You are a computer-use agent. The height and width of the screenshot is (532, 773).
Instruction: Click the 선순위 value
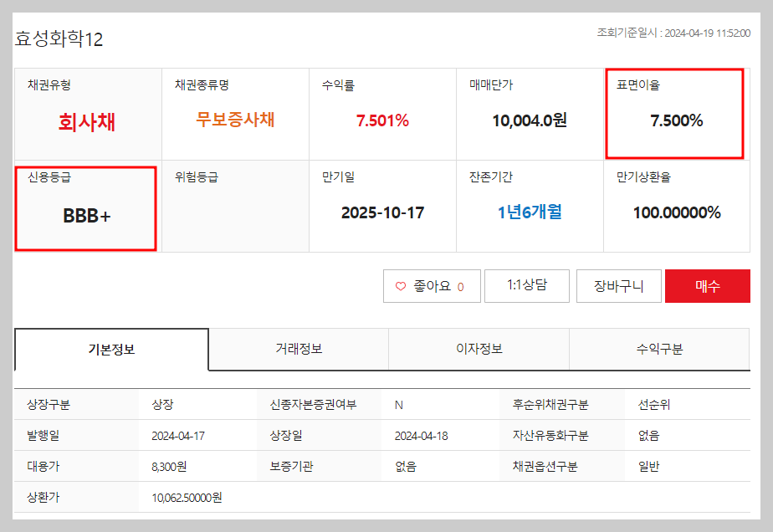pyautogui.click(x=654, y=405)
